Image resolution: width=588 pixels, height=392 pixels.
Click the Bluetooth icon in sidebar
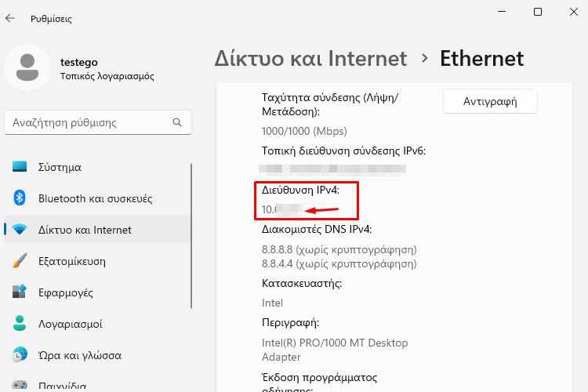tap(20, 198)
